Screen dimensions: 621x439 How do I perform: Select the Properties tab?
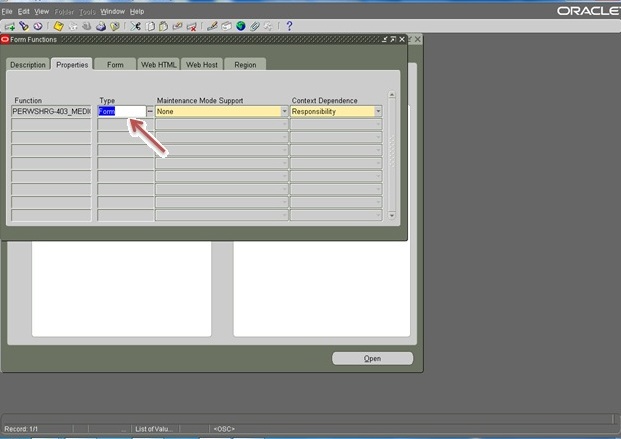(x=72, y=64)
